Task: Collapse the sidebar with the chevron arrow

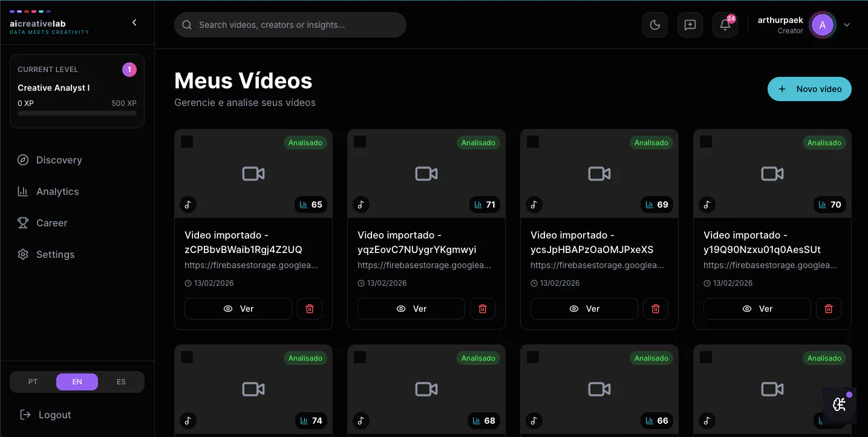Action: (134, 22)
